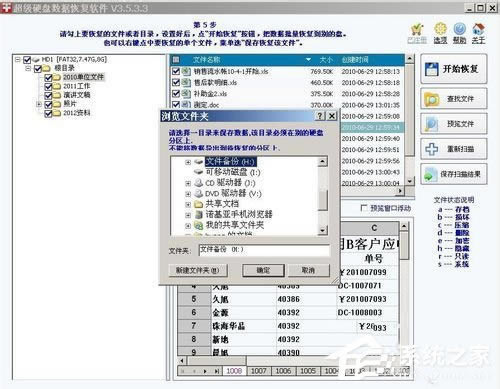Open the 选项 options gear icon
Image resolution: width=500 pixels, height=389 pixels.
coord(440,29)
